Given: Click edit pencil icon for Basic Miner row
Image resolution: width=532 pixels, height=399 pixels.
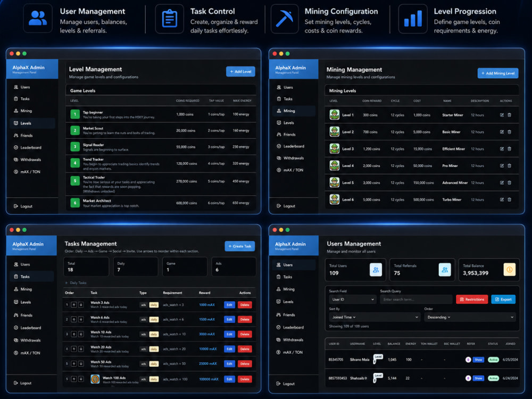Looking at the screenshot, I should pos(502,132).
